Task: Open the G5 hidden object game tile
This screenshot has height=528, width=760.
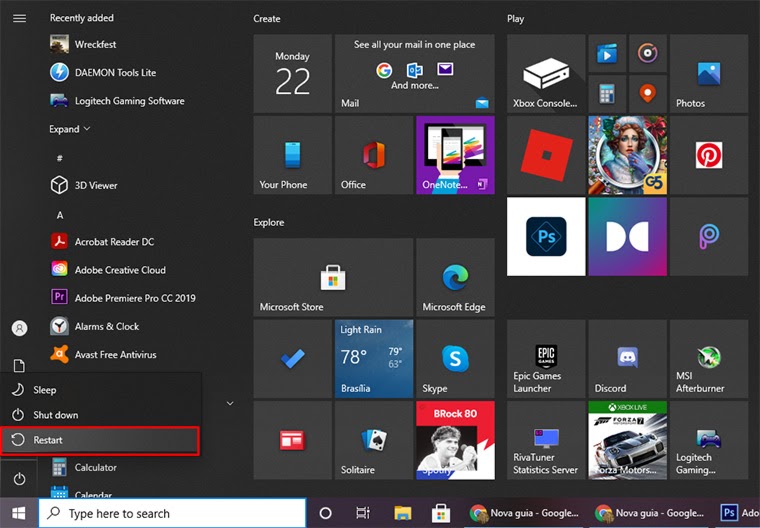Action: (628, 155)
